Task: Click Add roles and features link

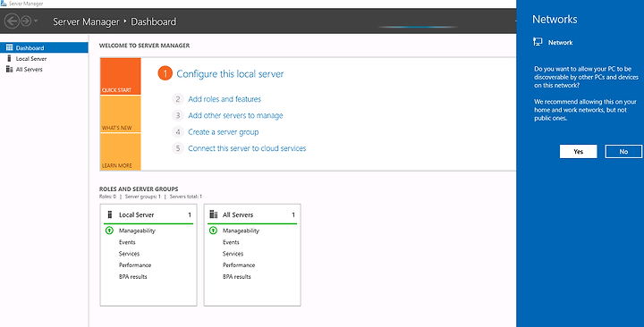Action: (225, 99)
